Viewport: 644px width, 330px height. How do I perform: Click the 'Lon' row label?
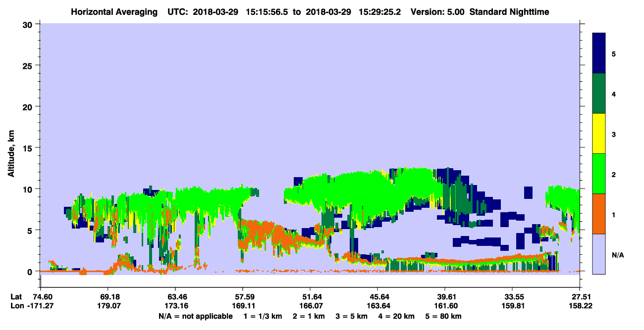click(16, 306)
